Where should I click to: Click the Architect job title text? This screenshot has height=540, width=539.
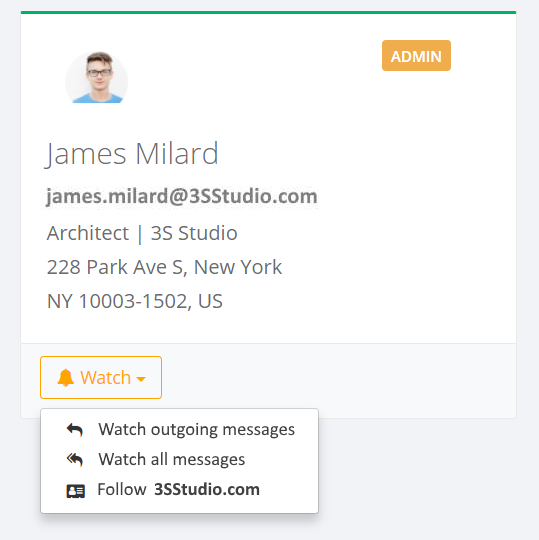pyautogui.click(x=88, y=233)
